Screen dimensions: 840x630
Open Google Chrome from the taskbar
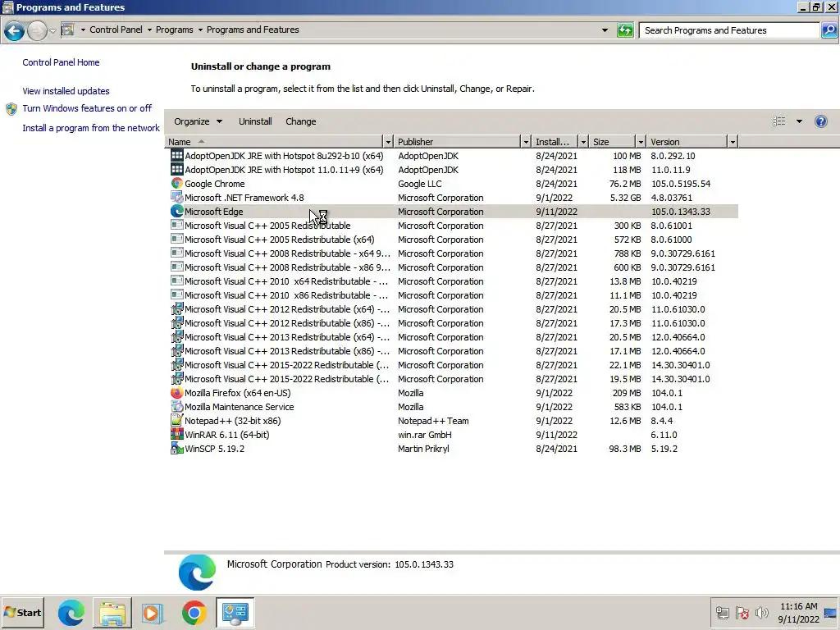(x=194, y=612)
